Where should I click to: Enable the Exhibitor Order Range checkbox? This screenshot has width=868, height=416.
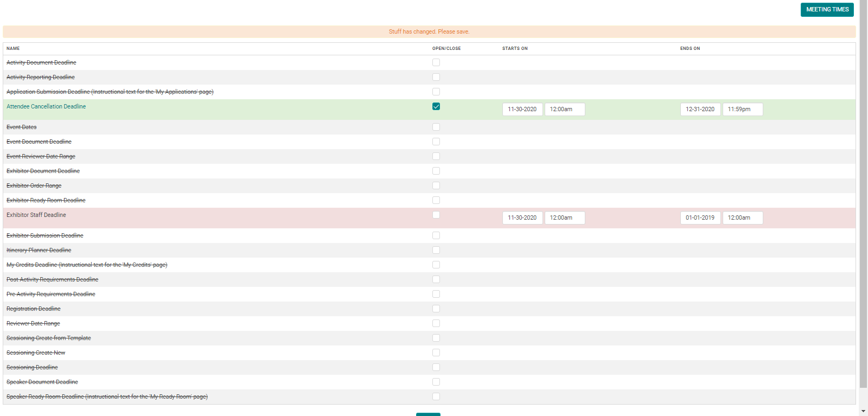(436, 185)
